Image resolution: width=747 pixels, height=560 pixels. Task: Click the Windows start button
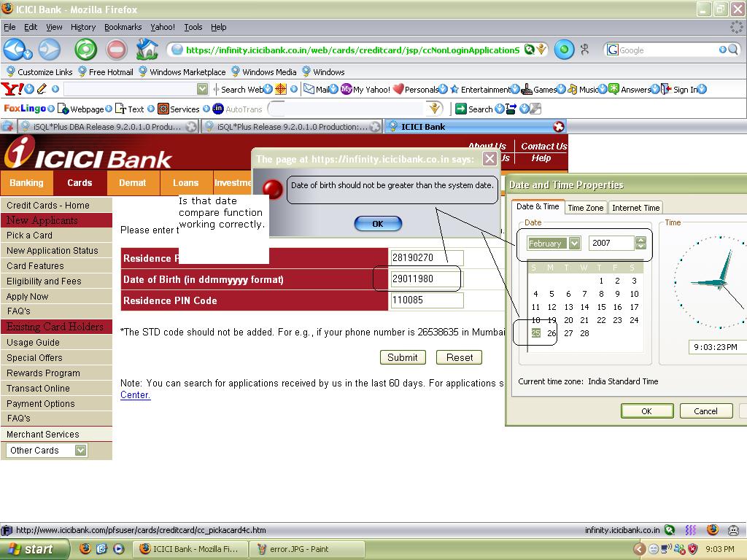point(34,549)
